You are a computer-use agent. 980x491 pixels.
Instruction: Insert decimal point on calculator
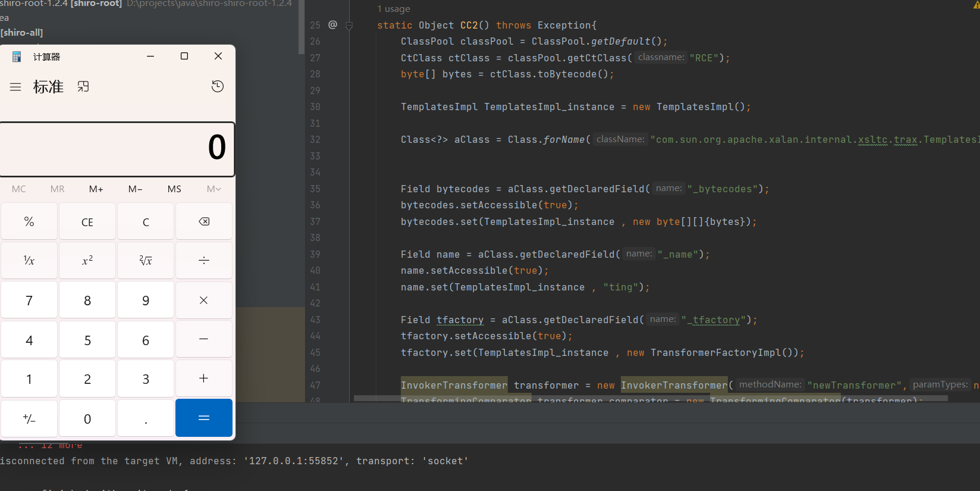(146, 418)
